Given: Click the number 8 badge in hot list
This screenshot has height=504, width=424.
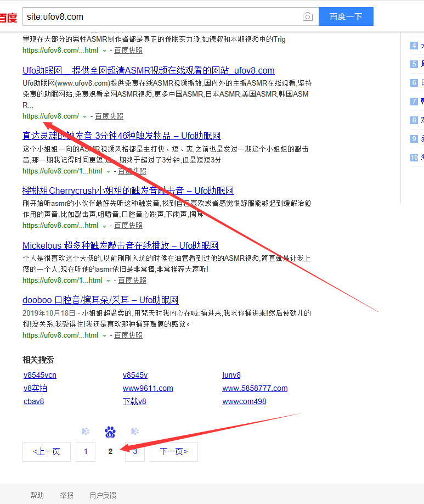Looking at the screenshot, I should 414,120.
